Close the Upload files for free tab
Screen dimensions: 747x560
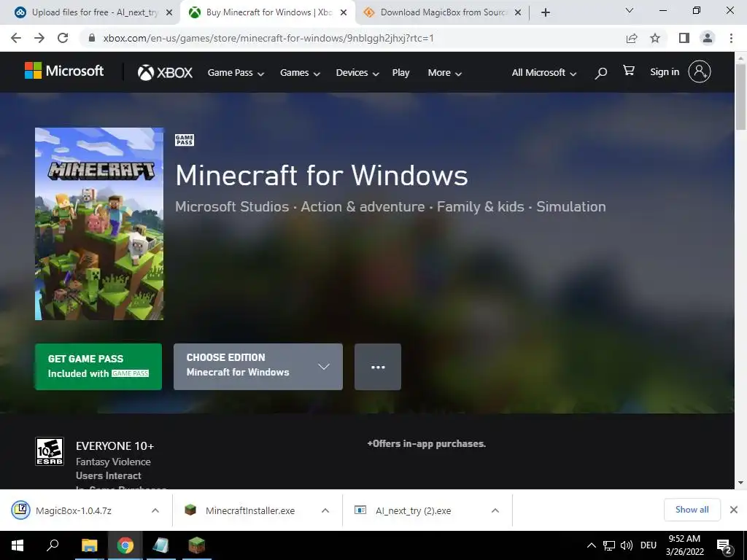pos(169,13)
